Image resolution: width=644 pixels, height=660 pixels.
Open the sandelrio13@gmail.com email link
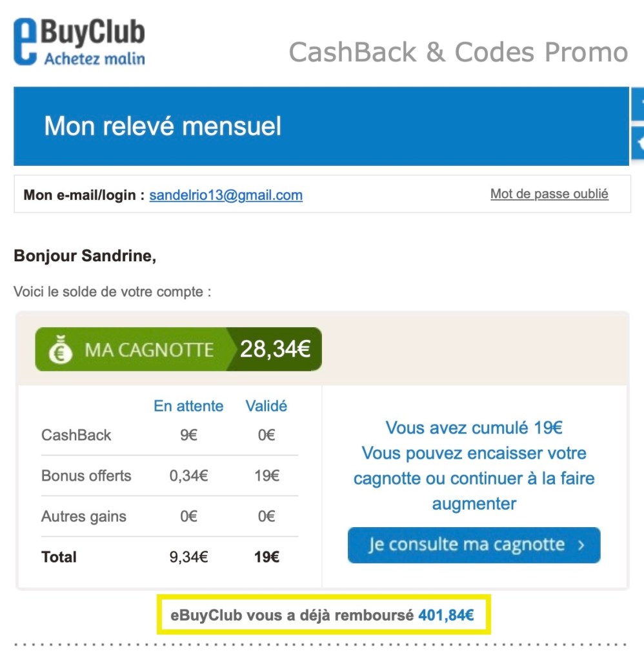pos(226,195)
